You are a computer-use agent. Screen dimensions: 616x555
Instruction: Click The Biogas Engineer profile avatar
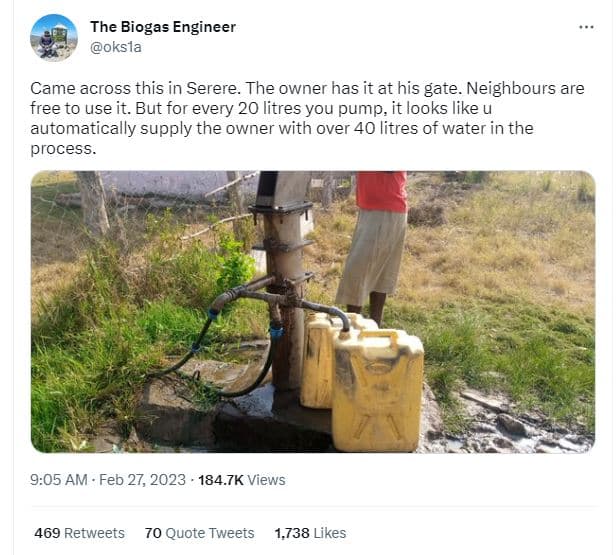tap(54, 38)
